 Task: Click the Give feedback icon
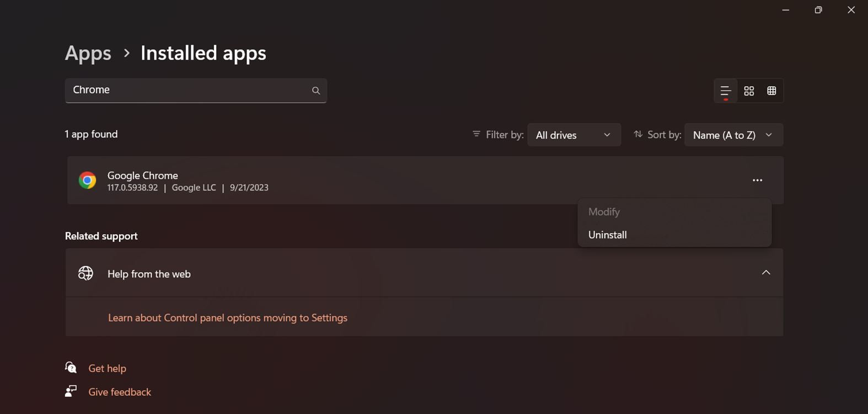(x=71, y=391)
